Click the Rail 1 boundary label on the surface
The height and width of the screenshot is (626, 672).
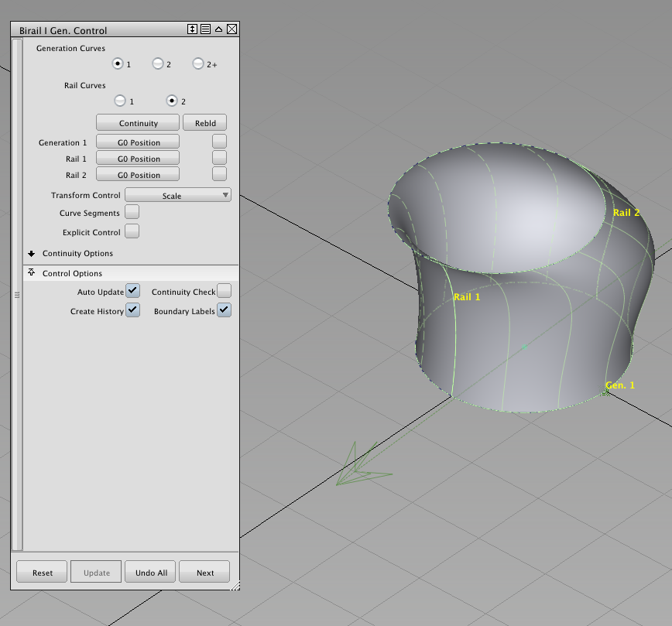(x=467, y=296)
